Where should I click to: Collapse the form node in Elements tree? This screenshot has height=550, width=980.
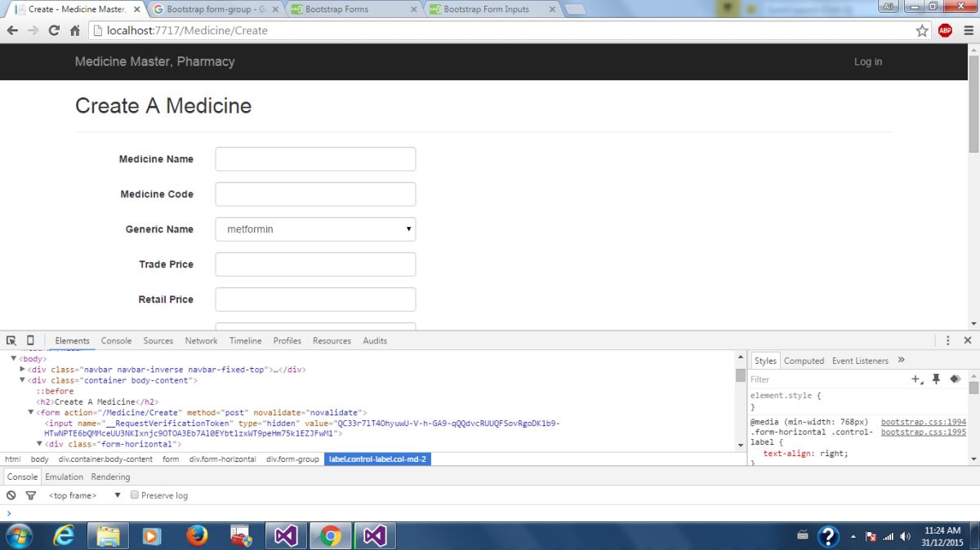click(x=31, y=412)
